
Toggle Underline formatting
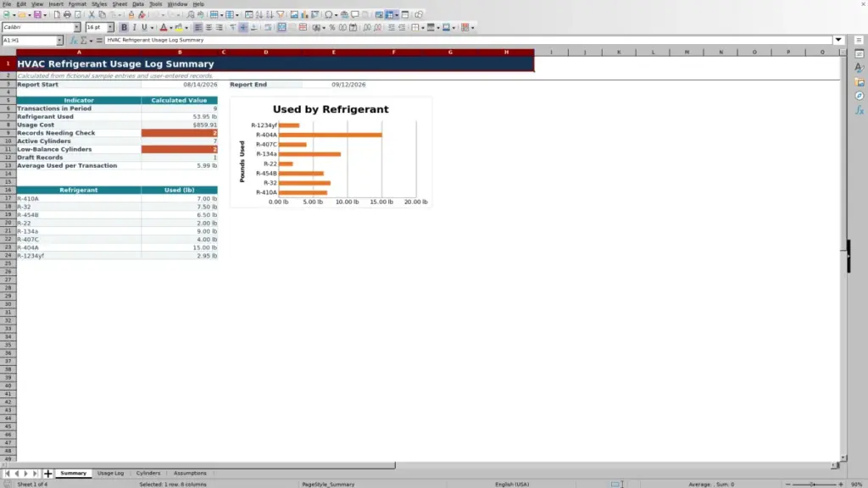pyautogui.click(x=144, y=27)
